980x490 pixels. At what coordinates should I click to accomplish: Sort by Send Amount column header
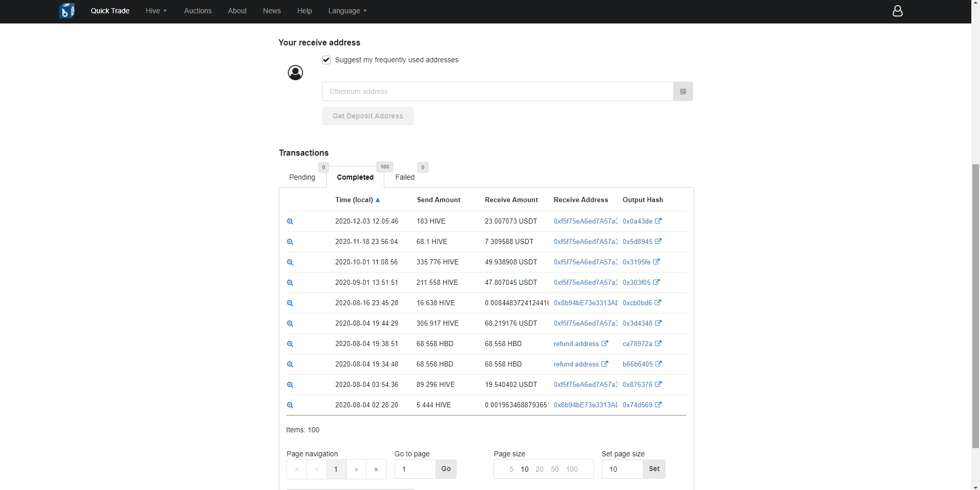coord(438,200)
